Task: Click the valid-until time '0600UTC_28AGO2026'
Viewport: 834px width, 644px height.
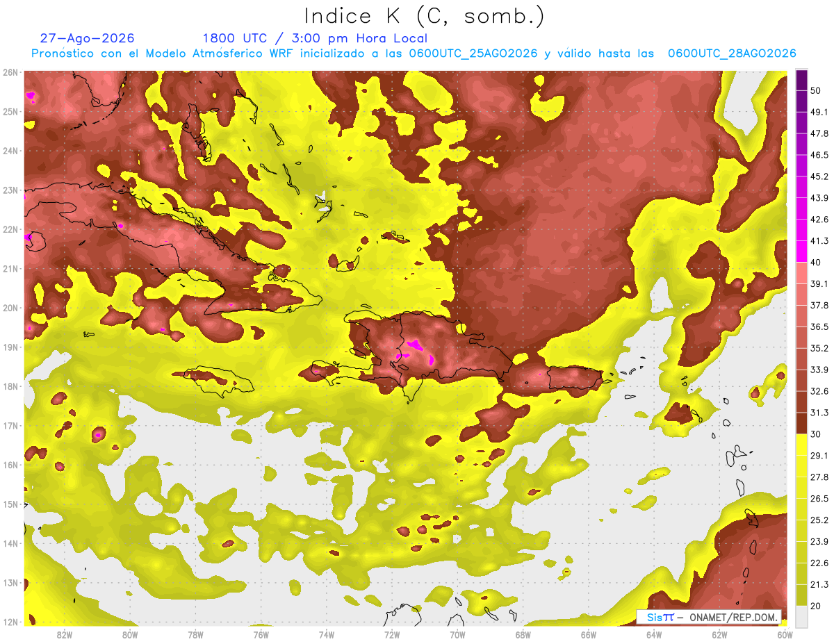Action: pyautogui.click(x=732, y=53)
